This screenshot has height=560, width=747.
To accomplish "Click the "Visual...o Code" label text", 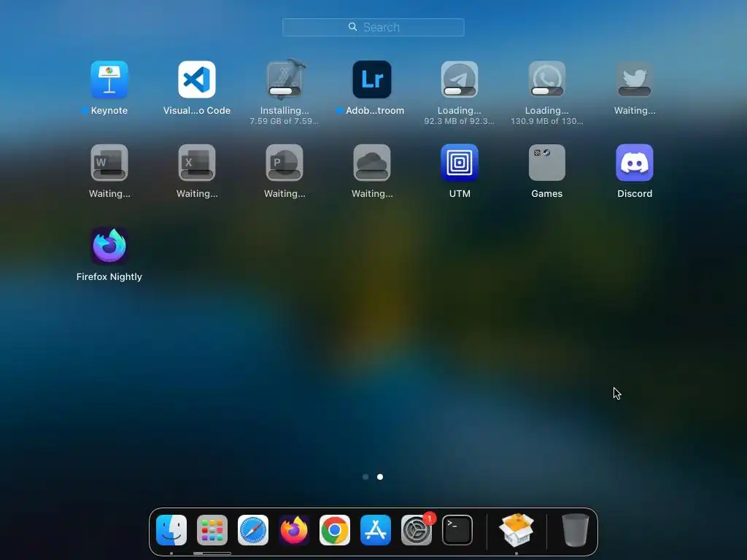I will click(197, 111).
